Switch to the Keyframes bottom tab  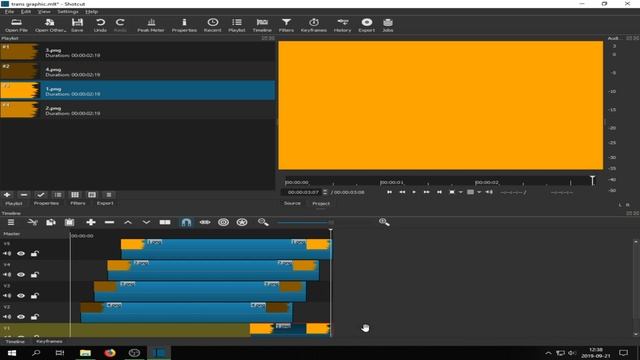coord(49,341)
